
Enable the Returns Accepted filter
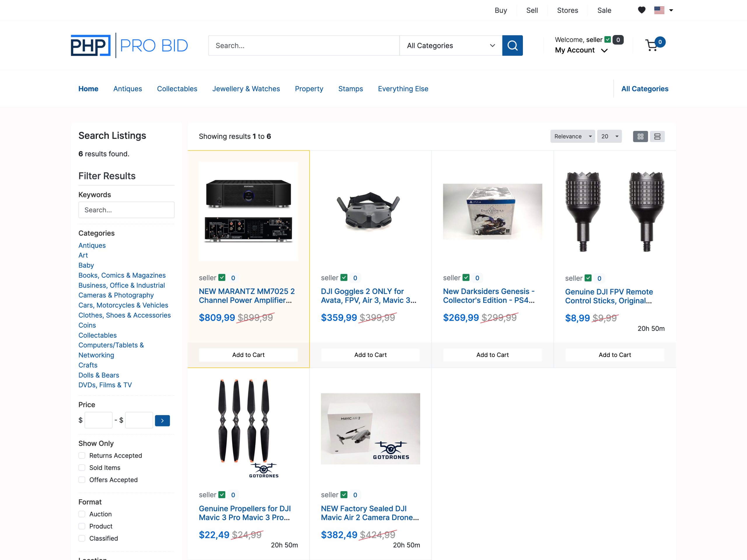[x=82, y=455]
